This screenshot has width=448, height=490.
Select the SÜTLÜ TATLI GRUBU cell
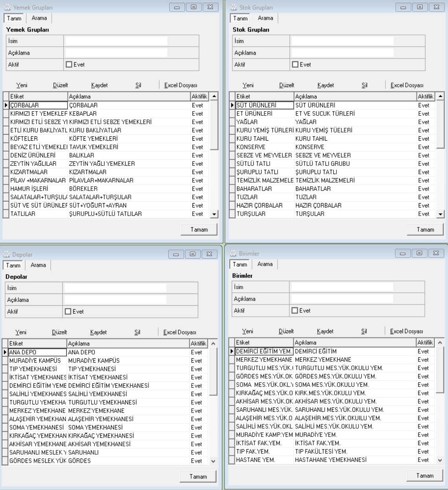[x=355, y=163]
